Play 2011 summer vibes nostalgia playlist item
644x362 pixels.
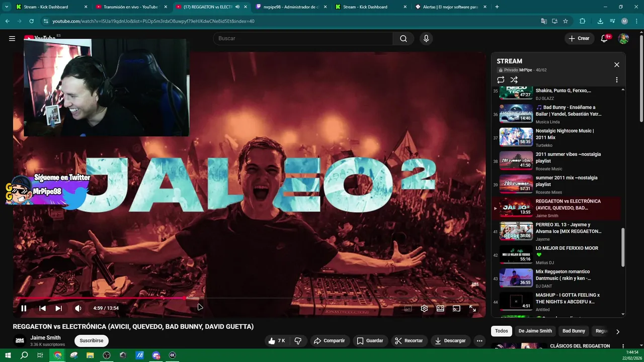556,161
